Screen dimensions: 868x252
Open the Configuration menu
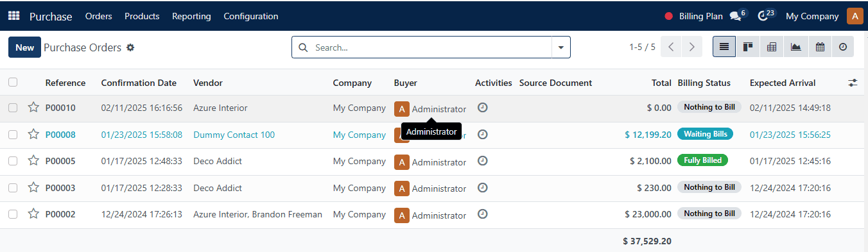251,16
